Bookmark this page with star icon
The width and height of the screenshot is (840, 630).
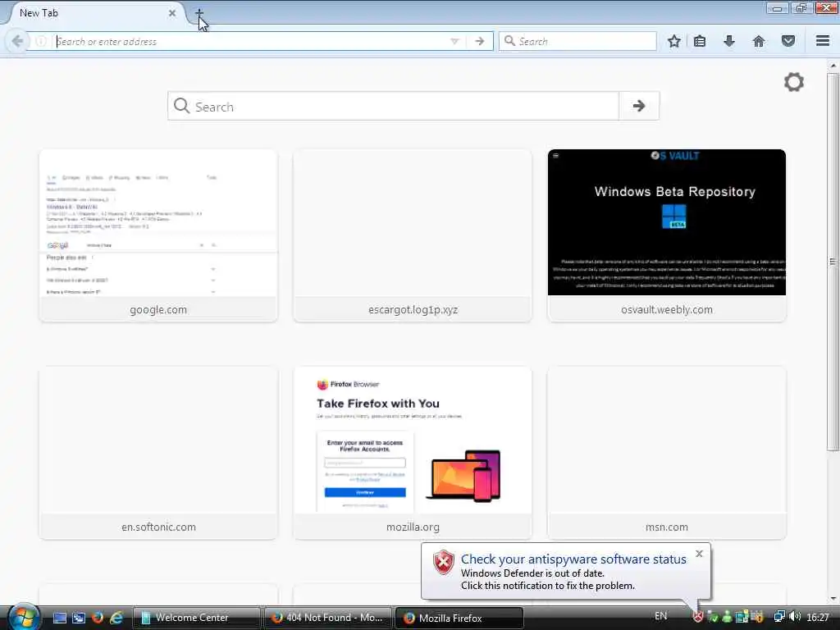click(674, 41)
